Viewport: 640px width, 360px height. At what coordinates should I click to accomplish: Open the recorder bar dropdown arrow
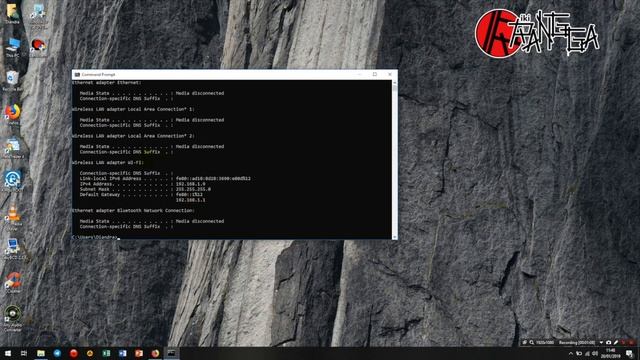point(601,342)
